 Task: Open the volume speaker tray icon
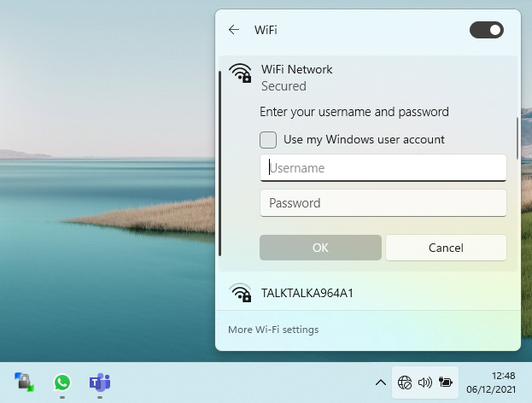[x=424, y=383]
